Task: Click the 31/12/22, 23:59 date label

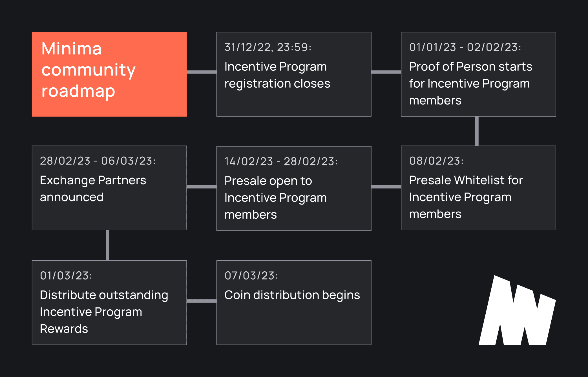Action: pos(268,47)
